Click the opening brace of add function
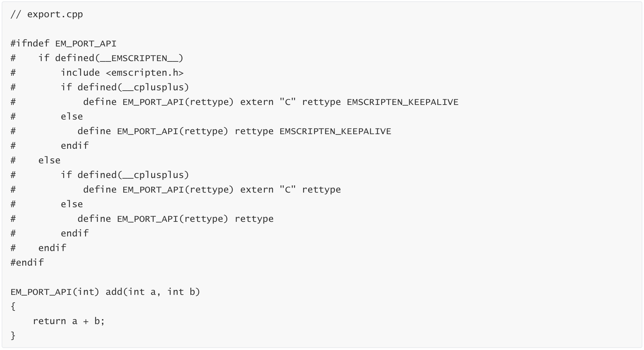Image resolution: width=644 pixels, height=350 pixels. click(x=13, y=306)
